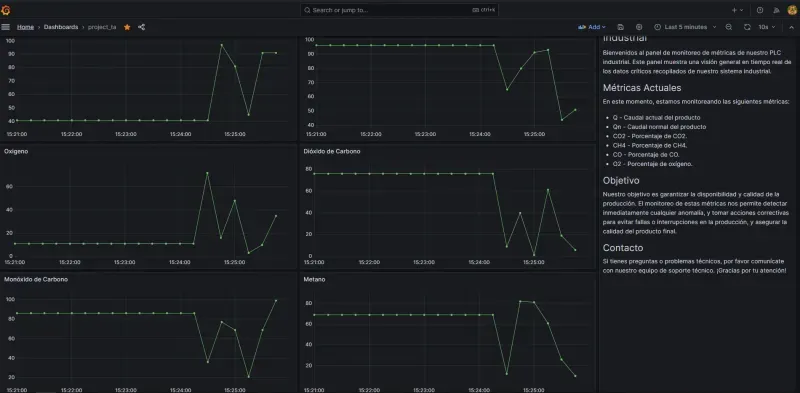Unstar the project_ta dashboard
Viewport: 800px width, 393px height.
point(127,27)
